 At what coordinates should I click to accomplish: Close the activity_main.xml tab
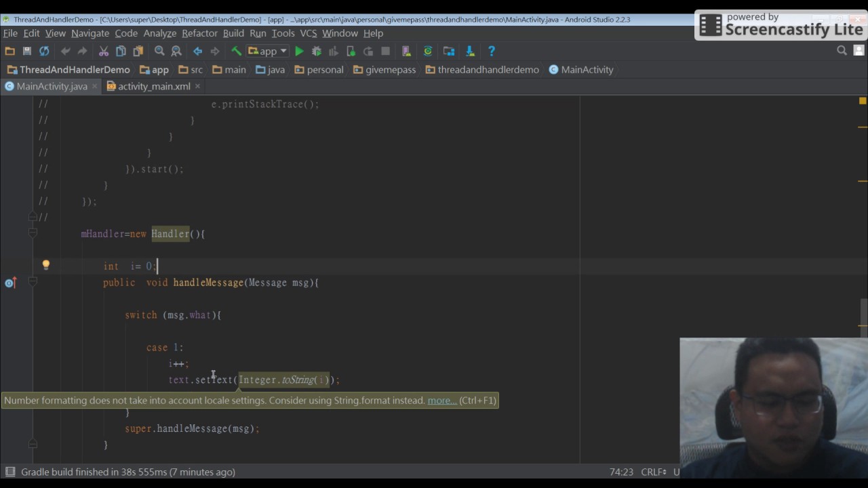click(x=197, y=86)
